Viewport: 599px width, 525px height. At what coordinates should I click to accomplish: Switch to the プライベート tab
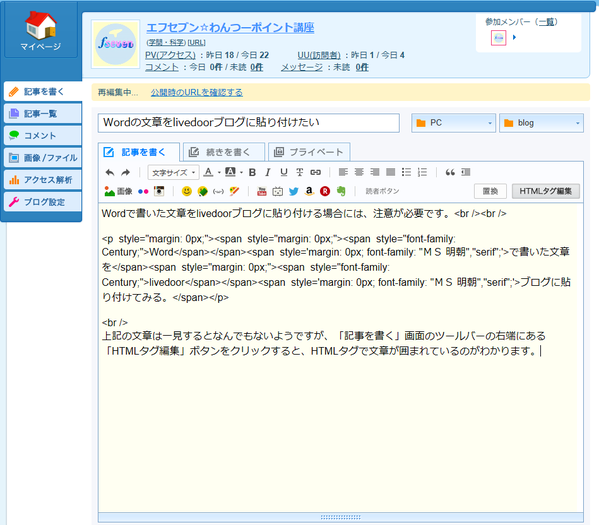pos(309,152)
